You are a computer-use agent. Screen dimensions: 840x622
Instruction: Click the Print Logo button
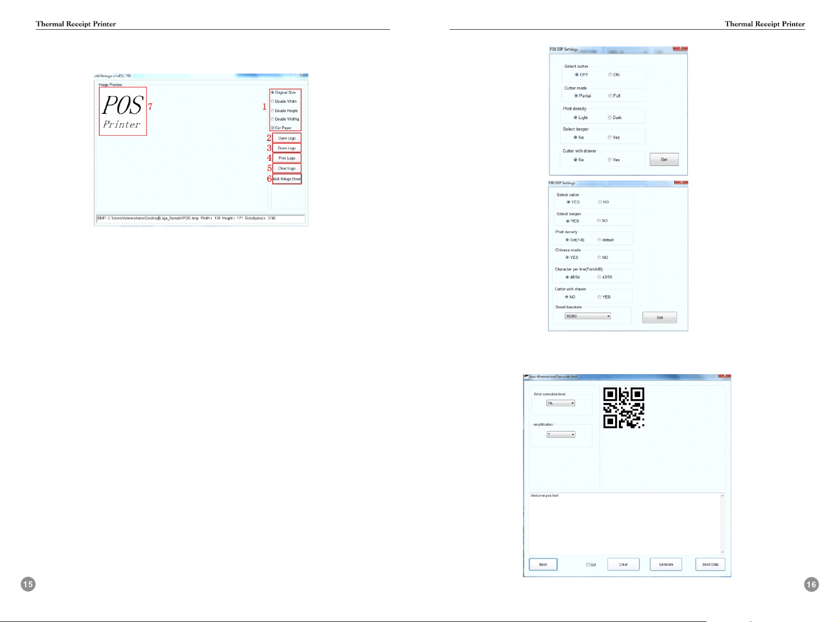[x=287, y=158]
